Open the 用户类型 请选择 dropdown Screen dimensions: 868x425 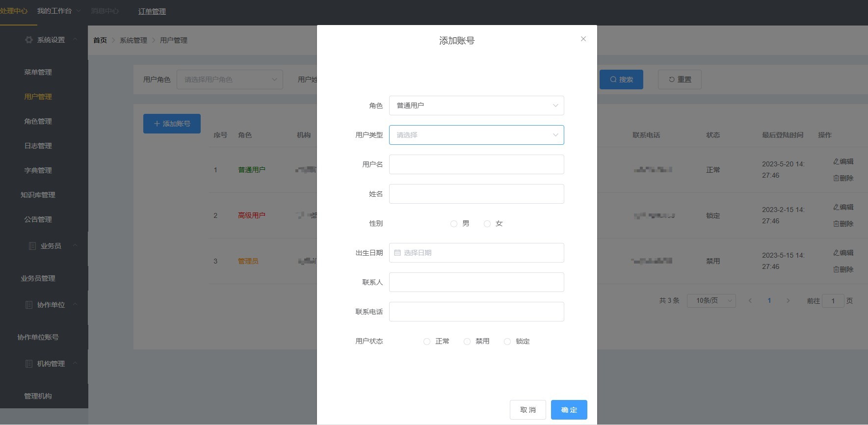(x=476, y=135)
